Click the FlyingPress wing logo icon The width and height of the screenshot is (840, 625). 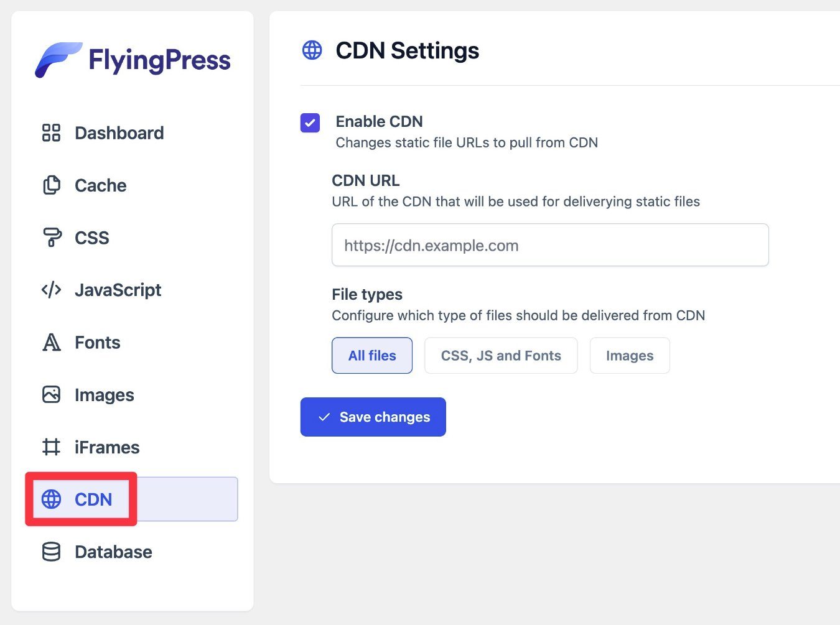(58, 60)
